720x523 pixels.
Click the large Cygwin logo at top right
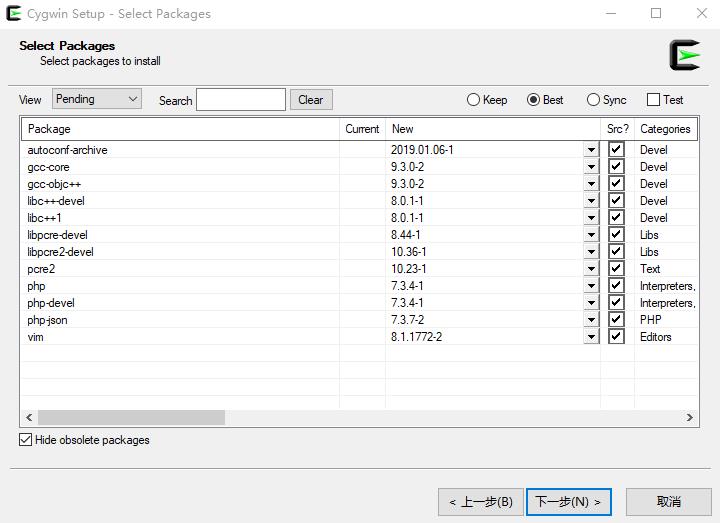point(685,56)
